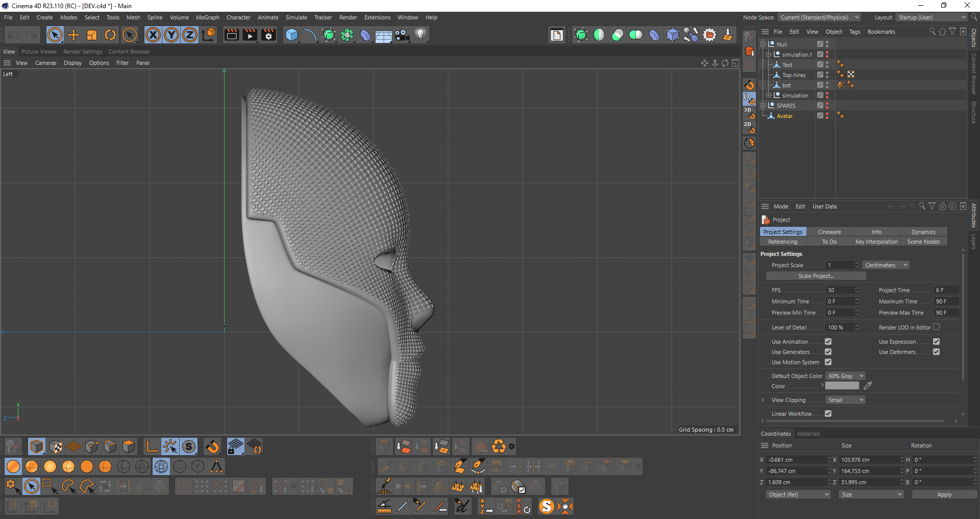980x519 pixels.
Task: Add a Light object
Action: 421,35
